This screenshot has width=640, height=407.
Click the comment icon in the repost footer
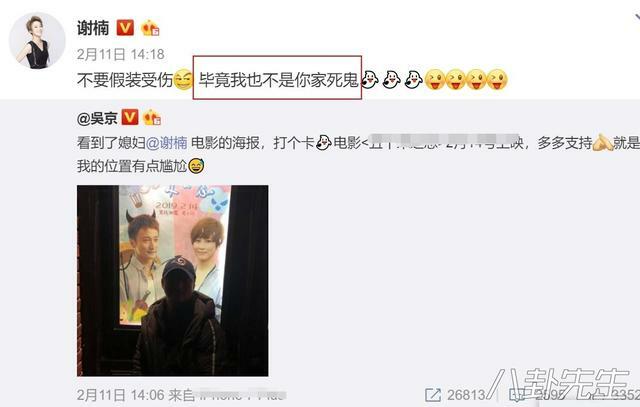point(518,395)
